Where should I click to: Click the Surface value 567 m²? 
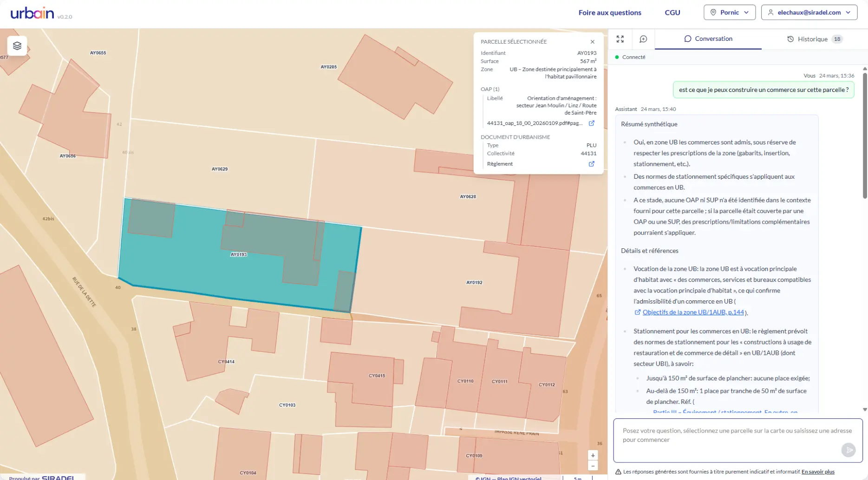[588, 61]
